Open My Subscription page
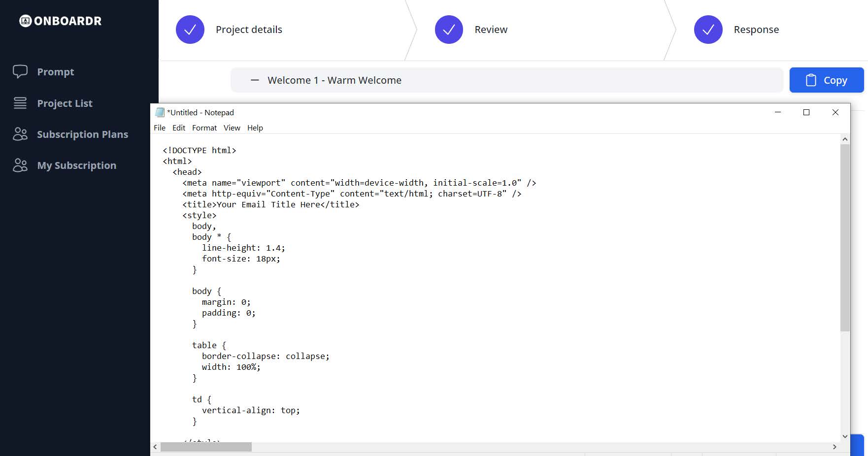Screen dimensions: 868x456 click(x=77, y=165)
